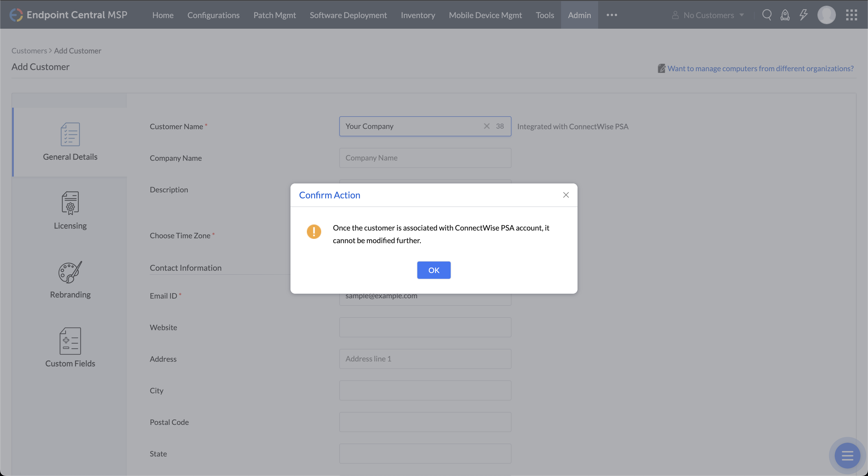Expand the three-dots more menu
This screenshot has height=476, width=868.
[x=612, y=15]
